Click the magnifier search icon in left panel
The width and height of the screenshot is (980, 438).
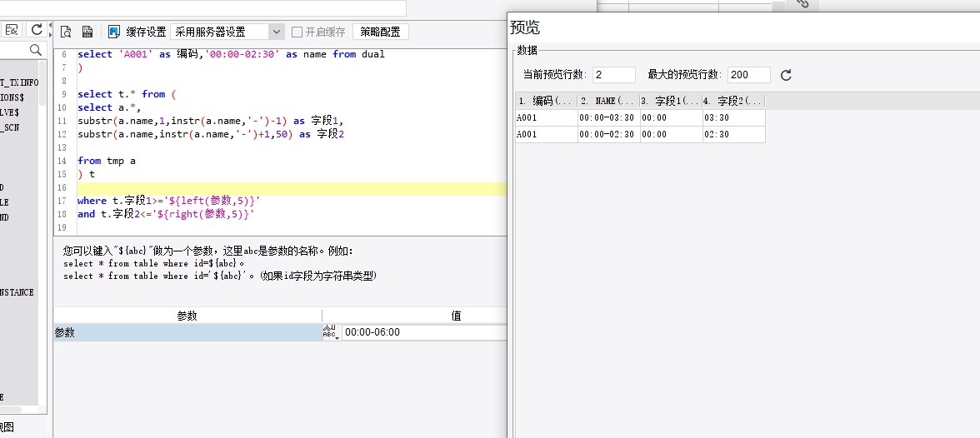[36, 50]
